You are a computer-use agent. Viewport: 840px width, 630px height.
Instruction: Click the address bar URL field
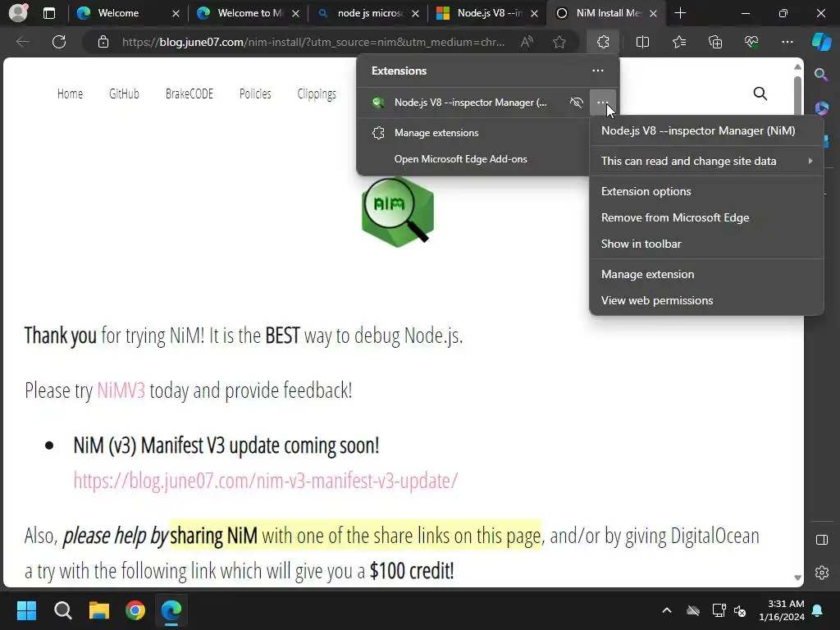[313, 42]
